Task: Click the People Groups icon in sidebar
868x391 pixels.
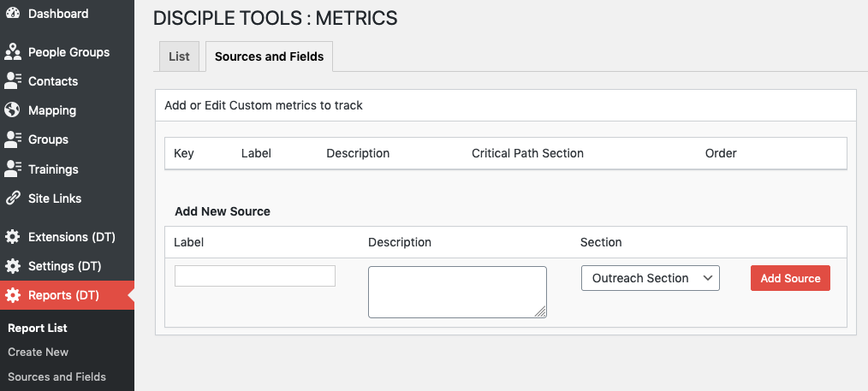Action: 12,52
